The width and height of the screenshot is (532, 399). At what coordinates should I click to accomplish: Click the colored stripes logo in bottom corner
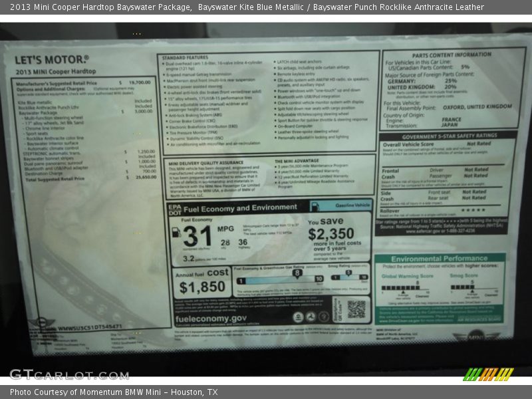[488, 374]
